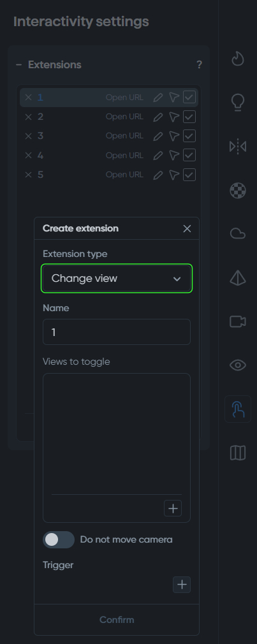
Task: Open the checkered sphere material icon
Action: point(238,191)
